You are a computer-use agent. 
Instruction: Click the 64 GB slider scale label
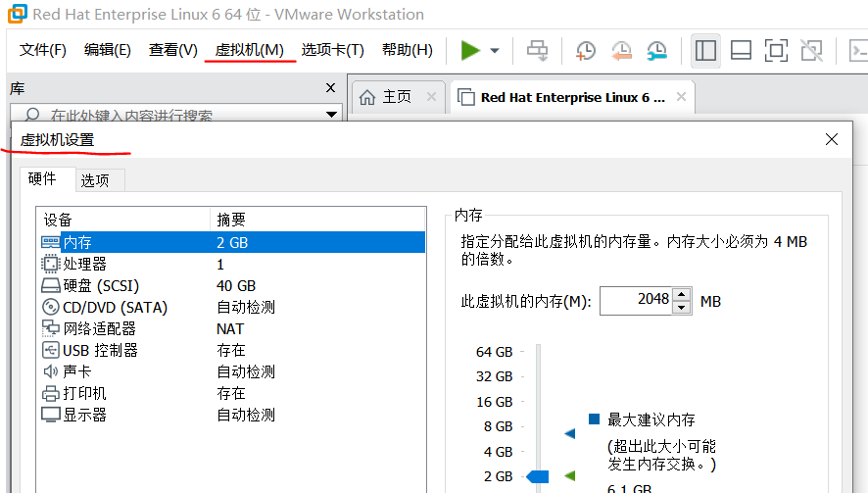pos(495,352)
